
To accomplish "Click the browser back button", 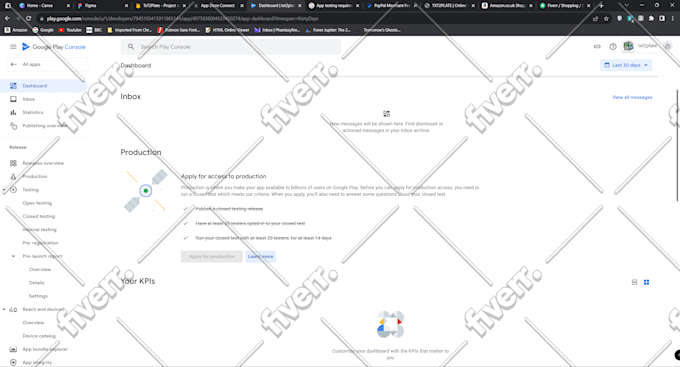I will (x=7, y=19).
